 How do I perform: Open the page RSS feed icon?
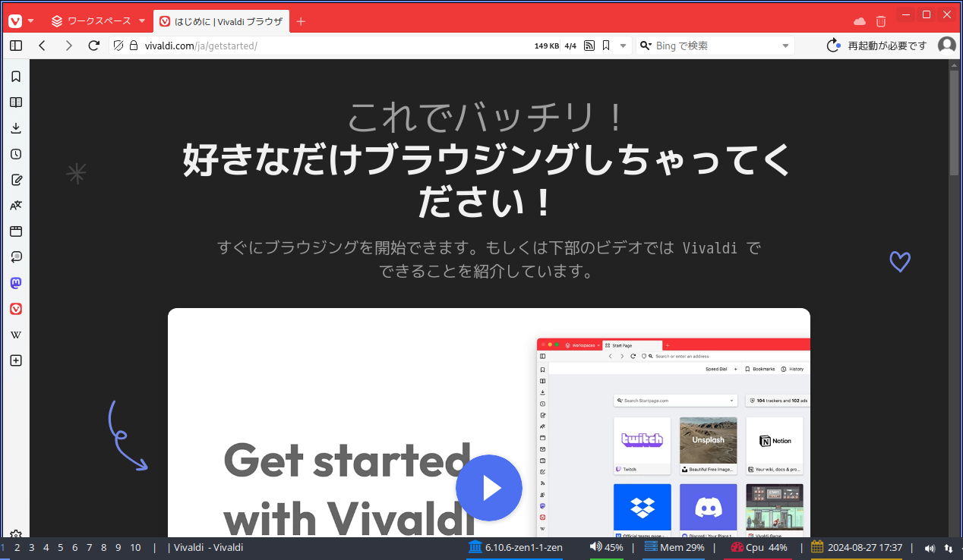(589, 46)
